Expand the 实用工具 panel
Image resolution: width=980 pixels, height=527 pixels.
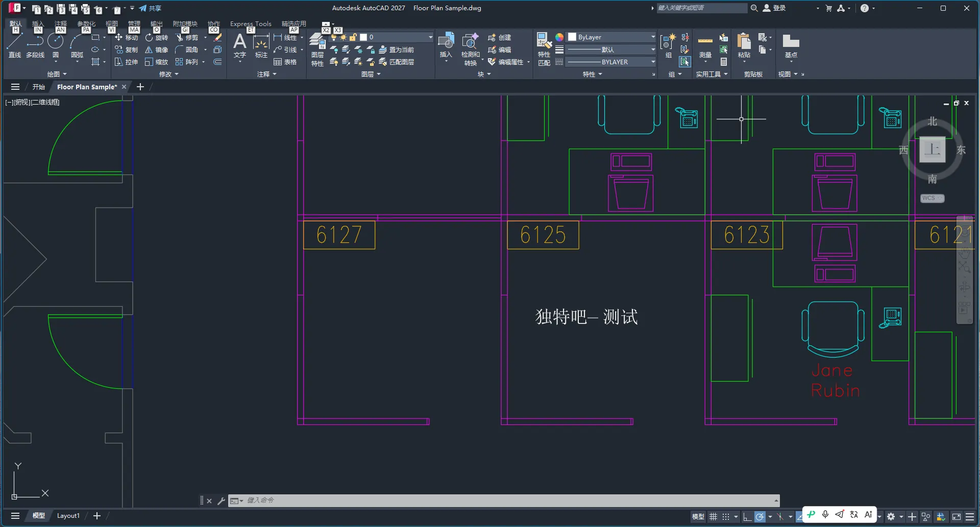pos(712,74)
